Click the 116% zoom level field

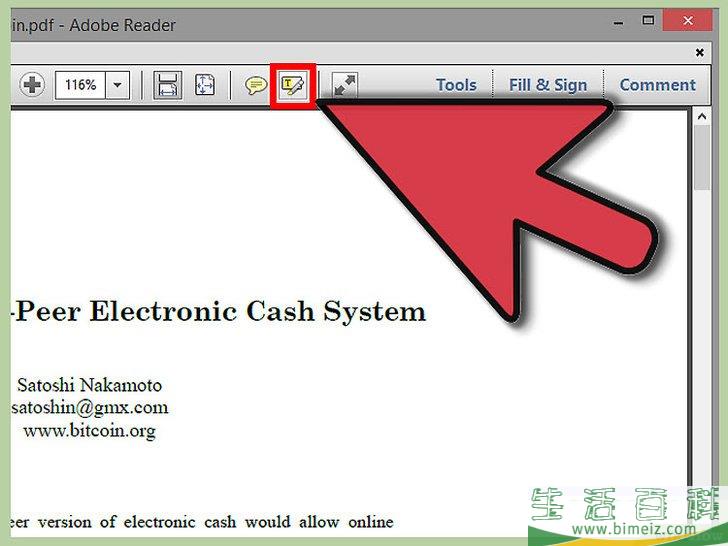coord(80,85)
